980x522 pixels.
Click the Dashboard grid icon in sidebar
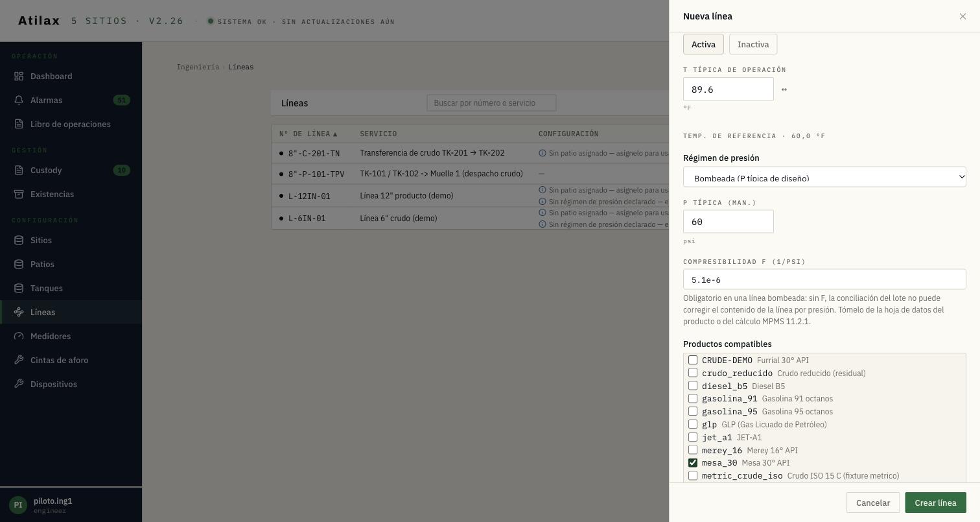pos(19,77)
